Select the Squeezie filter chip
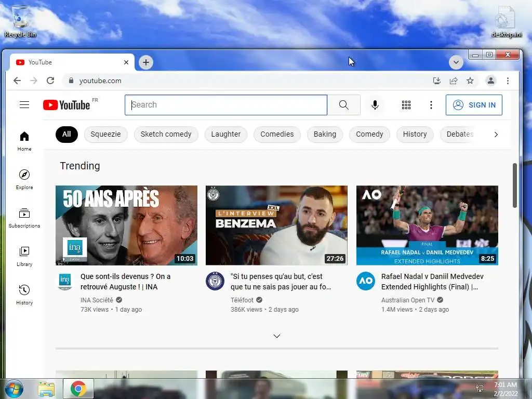 click(x=105, y=135)
